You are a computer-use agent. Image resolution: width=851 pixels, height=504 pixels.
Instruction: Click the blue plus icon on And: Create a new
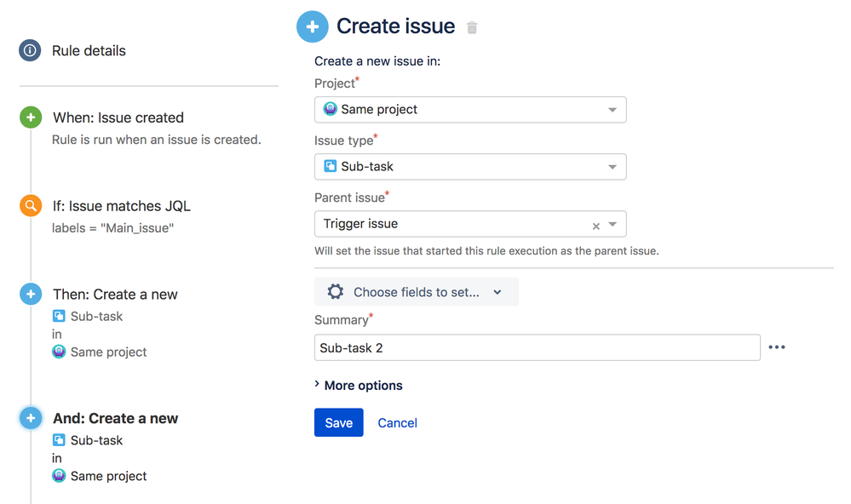tap(30, 418)
